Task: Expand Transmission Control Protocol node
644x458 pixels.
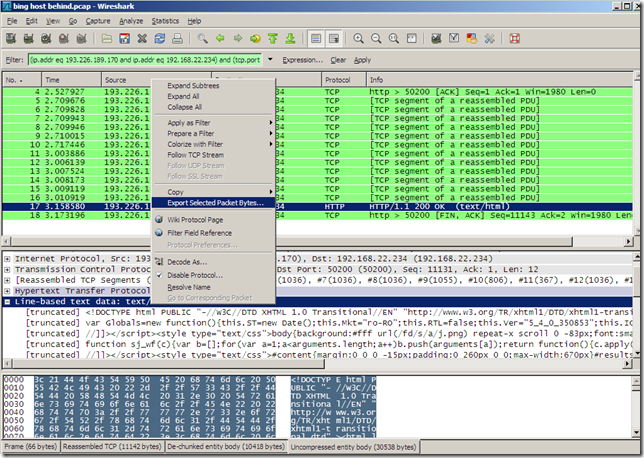Action: pyautogui.click(x=7, y=269)
